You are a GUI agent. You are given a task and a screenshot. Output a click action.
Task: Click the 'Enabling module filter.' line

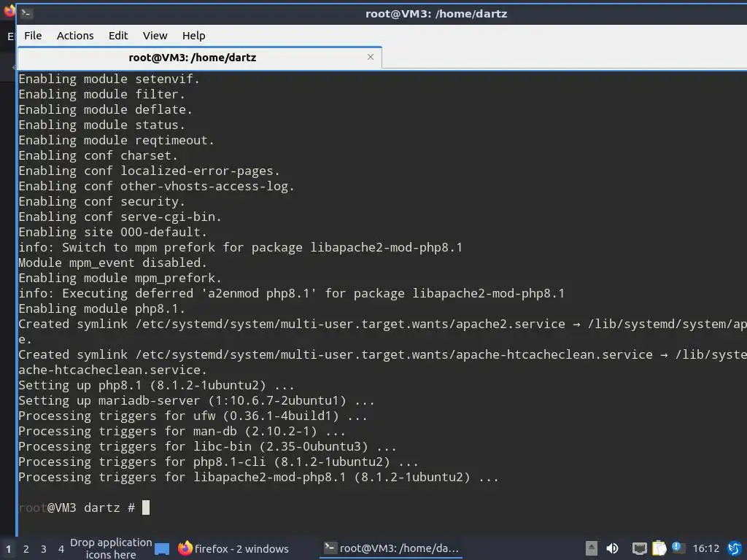coord(101,94)
